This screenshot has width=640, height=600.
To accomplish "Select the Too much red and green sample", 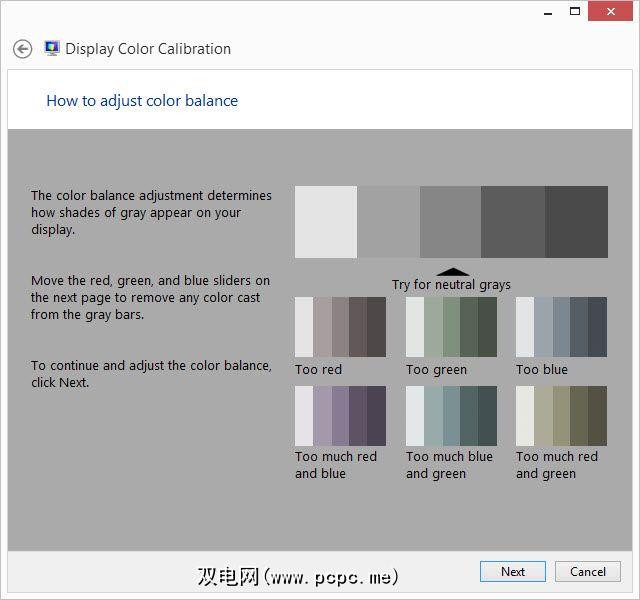I will (x=561, y=416).
